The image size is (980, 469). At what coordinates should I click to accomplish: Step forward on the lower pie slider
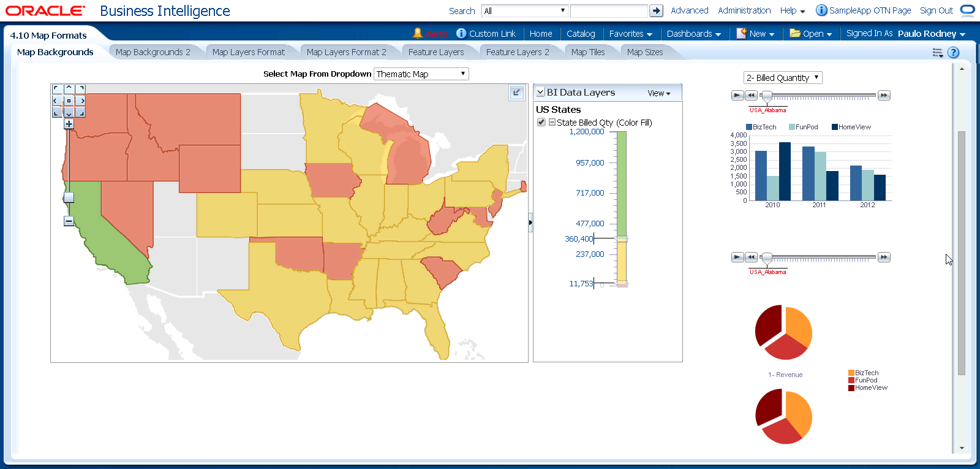[x=884, y=257]
